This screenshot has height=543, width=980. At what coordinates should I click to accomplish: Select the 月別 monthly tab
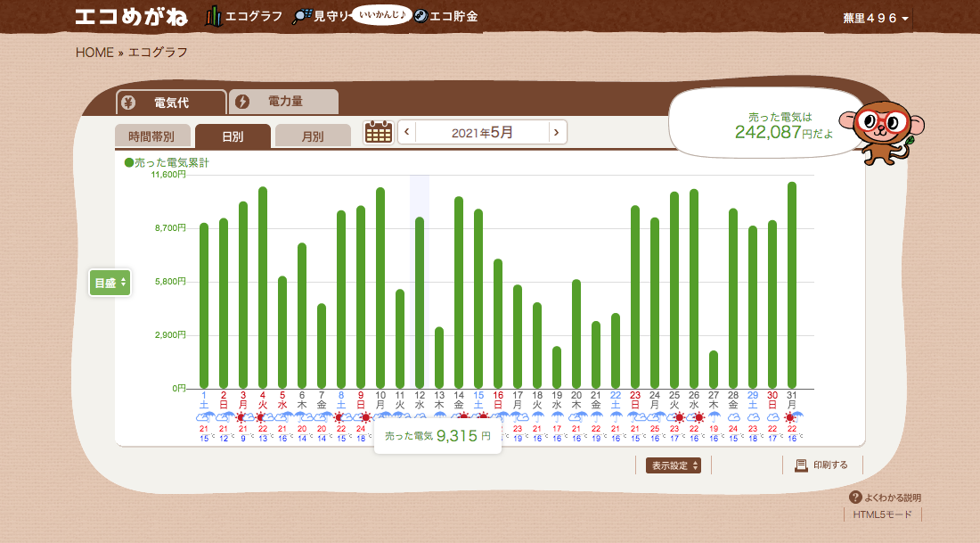[x=312, y=136]
